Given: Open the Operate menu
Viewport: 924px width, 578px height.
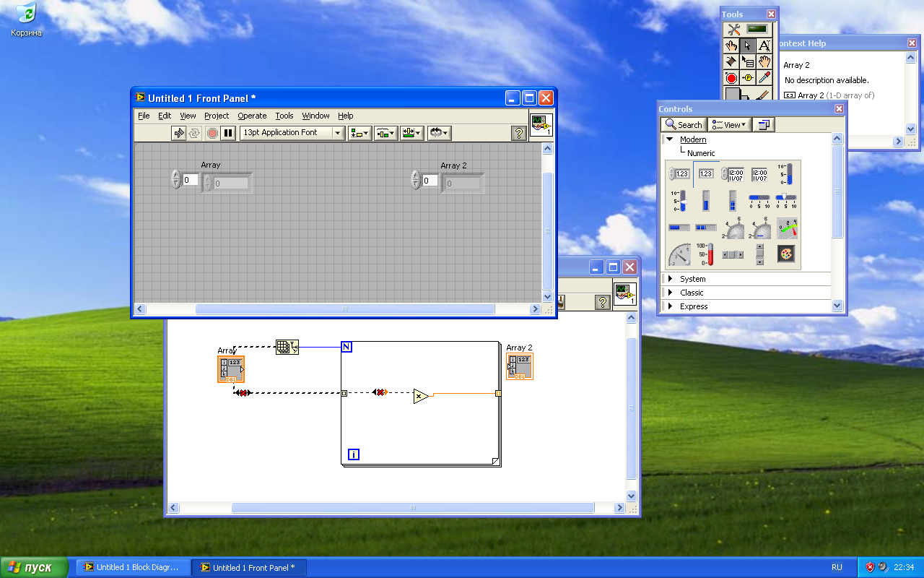Looking at the screenshot, I should click(x=252, y=116).
